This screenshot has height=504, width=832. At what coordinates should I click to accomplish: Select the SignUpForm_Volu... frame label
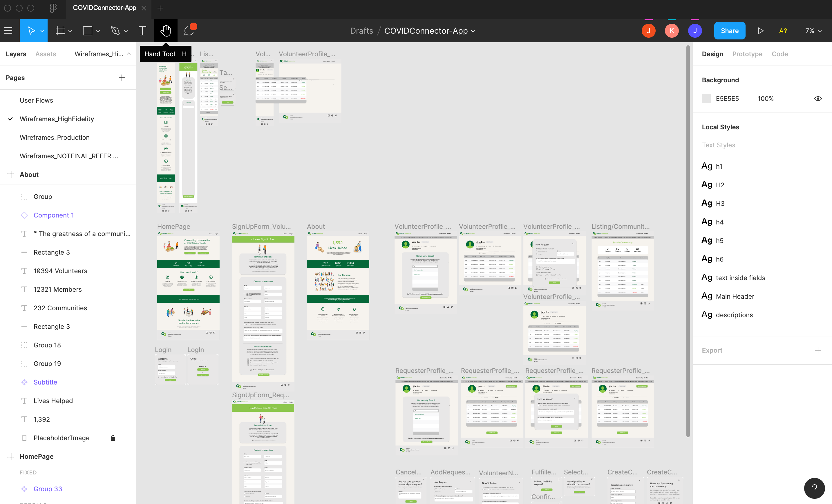click(x=261, y=226)
